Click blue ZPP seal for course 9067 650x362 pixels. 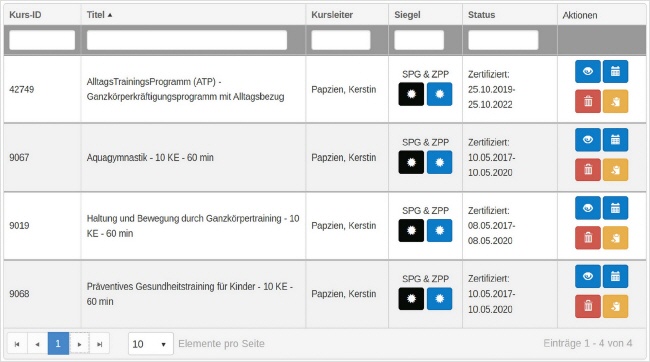[x=439, y=162]
